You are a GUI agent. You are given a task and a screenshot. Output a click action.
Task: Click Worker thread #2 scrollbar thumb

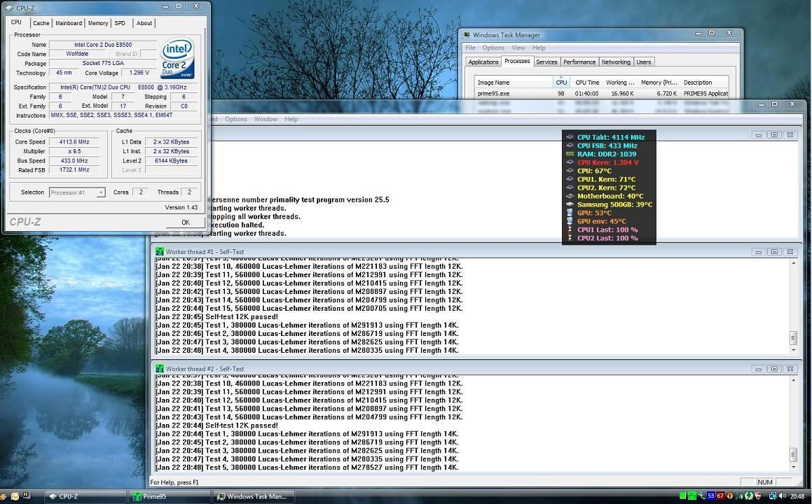tap(793, 455)
